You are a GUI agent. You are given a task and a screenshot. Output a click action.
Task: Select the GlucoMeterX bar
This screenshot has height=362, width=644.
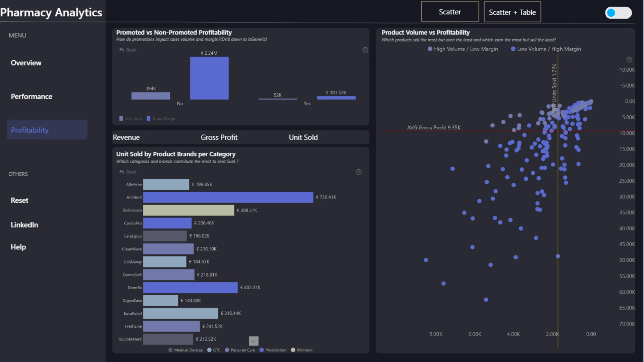[x=168, y=339]
